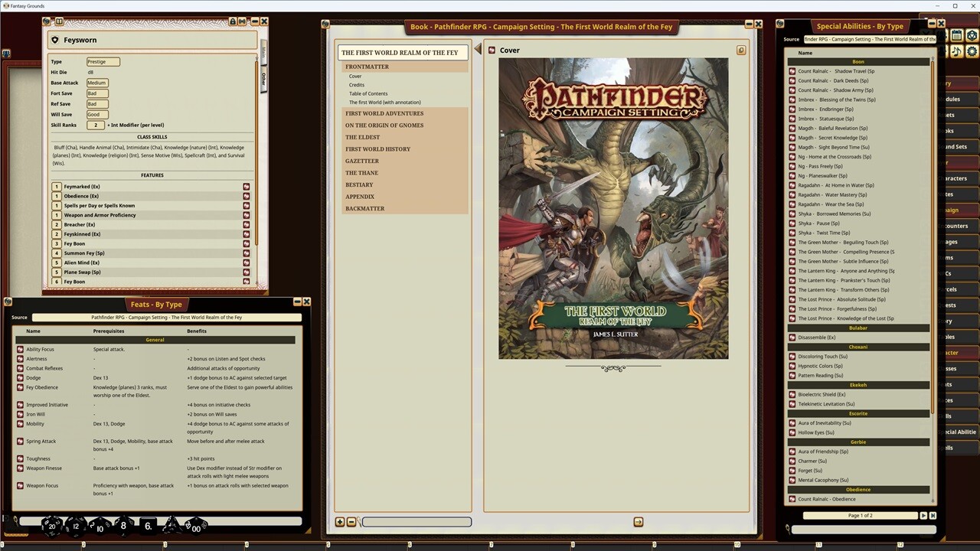Image resolution: width=980 pixels, height=551 pixels.
Task: Open the Encounters sidebar panel
Action: 963,225
